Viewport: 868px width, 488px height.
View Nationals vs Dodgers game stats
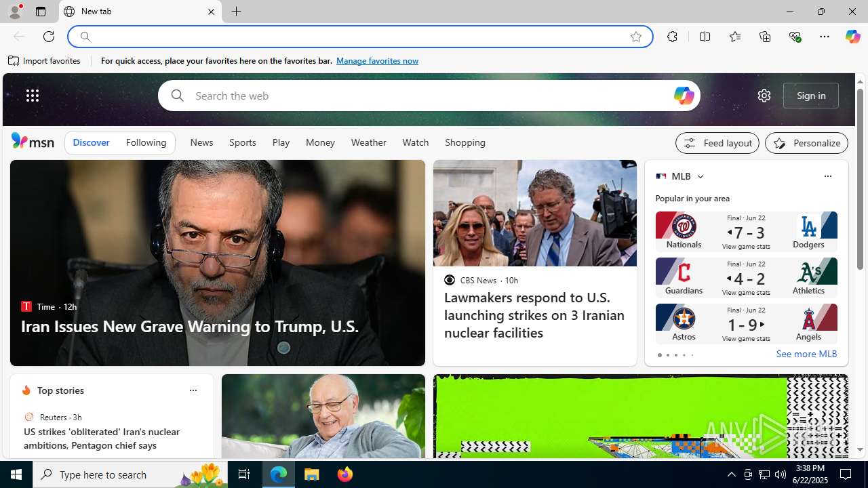(x=746, y=246)
